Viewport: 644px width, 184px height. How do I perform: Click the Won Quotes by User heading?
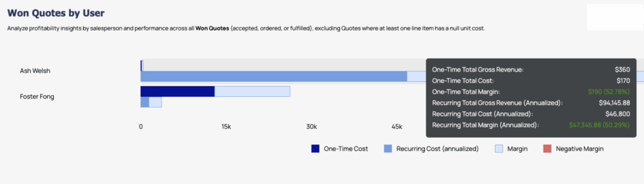56,13
